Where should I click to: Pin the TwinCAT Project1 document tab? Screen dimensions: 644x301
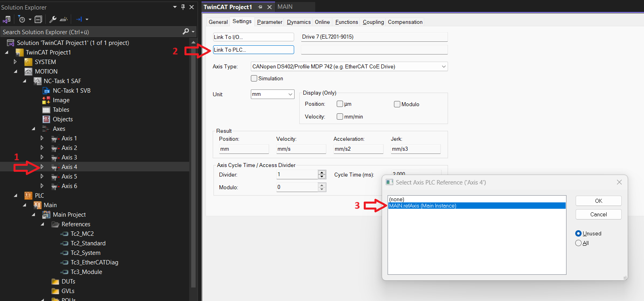pos(260,7)
